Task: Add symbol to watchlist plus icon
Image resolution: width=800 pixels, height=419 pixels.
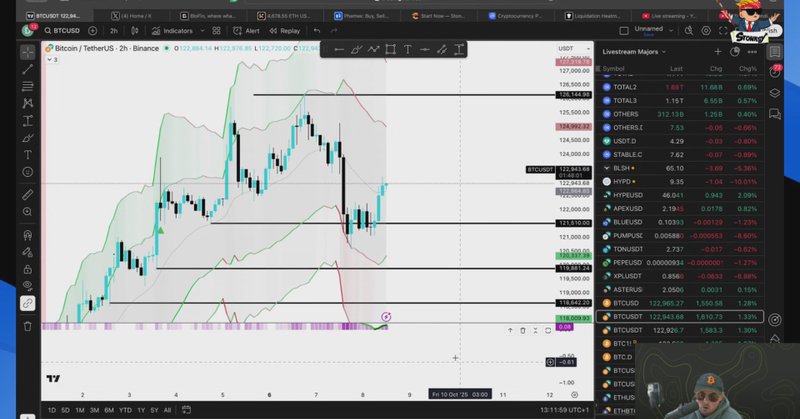Action: 717,52
